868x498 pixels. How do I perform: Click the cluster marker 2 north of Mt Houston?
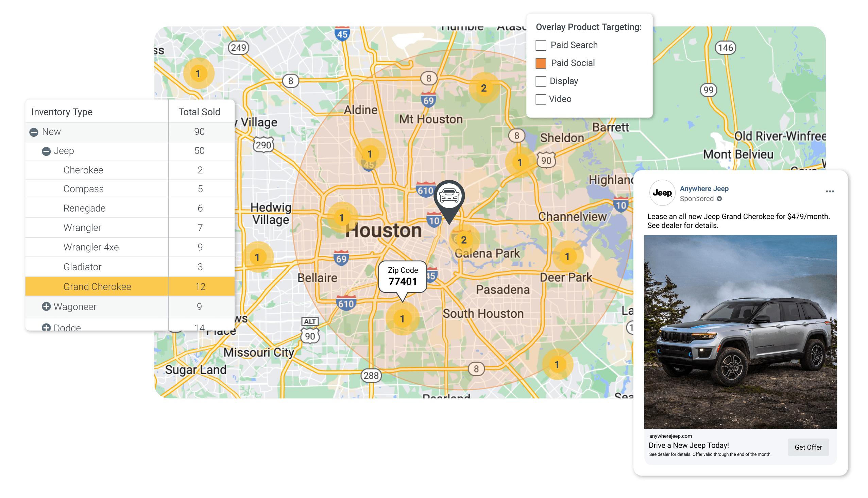point(483,88)
